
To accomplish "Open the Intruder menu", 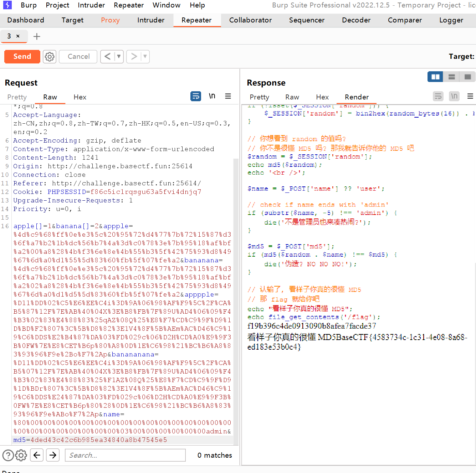I will point(91,5).
